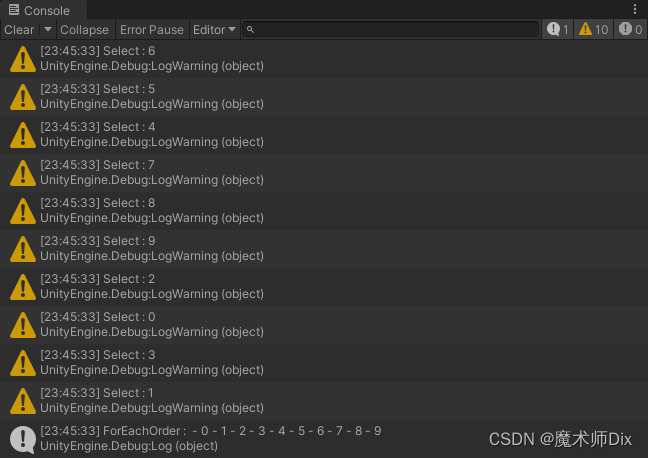Toggle info message filter showing 1
The height and width of the screenshot is (458, 648).
click(x=557, y=30)
